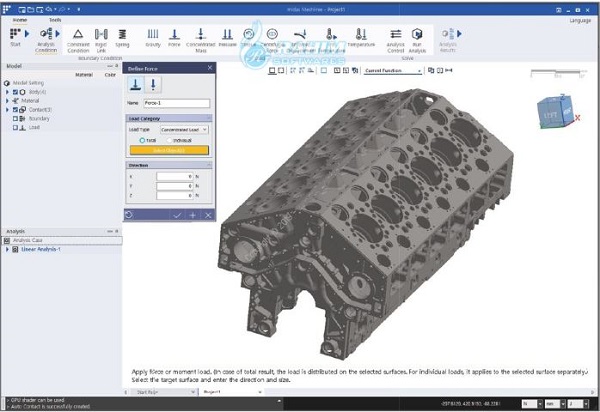
Task: Select the Constraint Condition tool
Action: pyautogui.click(x=78, y=41)
